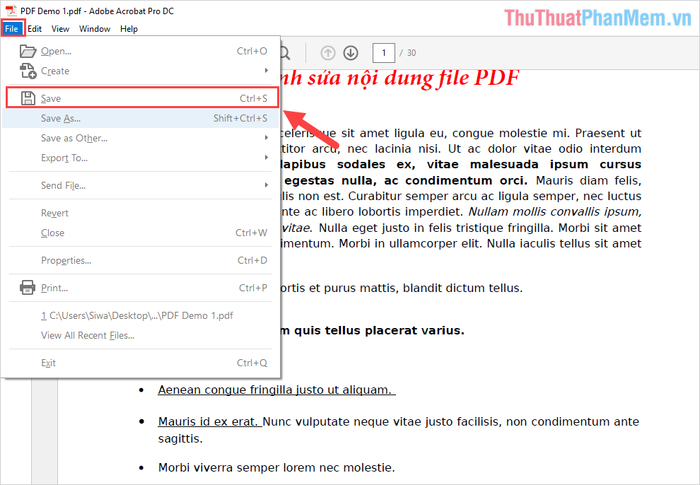
Task: Choose Save As from the File menu
Action: point(60,118)
